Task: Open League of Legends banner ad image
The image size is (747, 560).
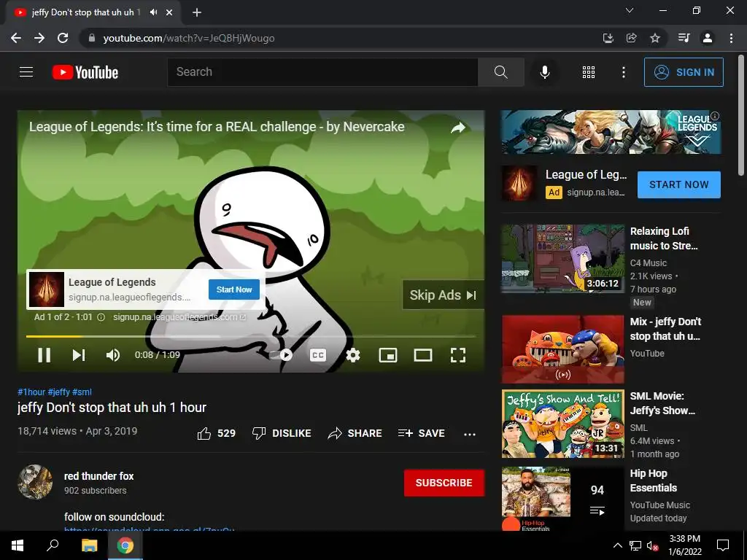Action: 611,132
